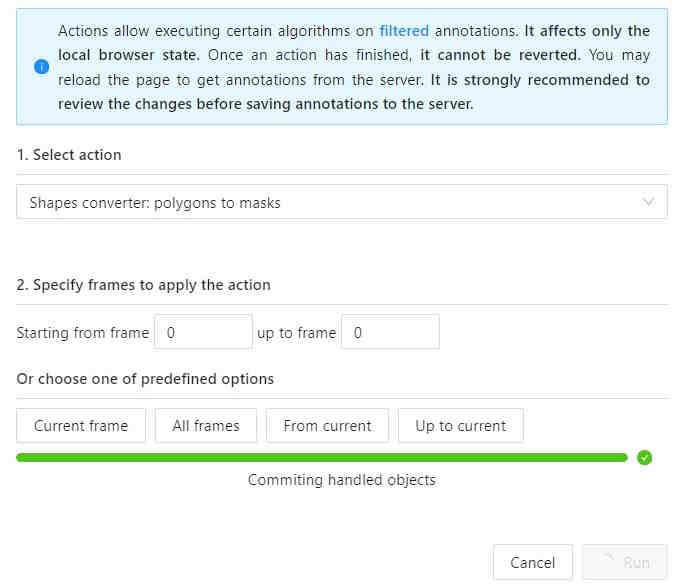The image size is (683, 586).
Task: Click the "Starting from frame" label text
Action: coord(83,333)
